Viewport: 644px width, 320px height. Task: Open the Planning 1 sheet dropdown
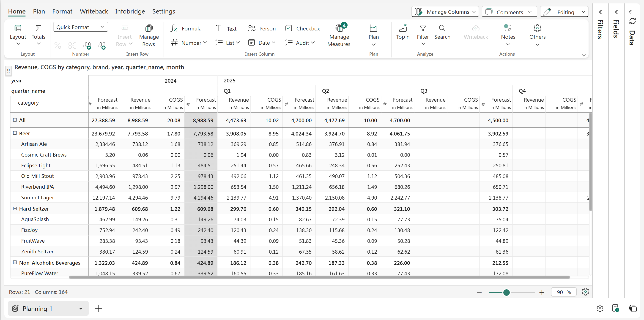coord(80,309)
